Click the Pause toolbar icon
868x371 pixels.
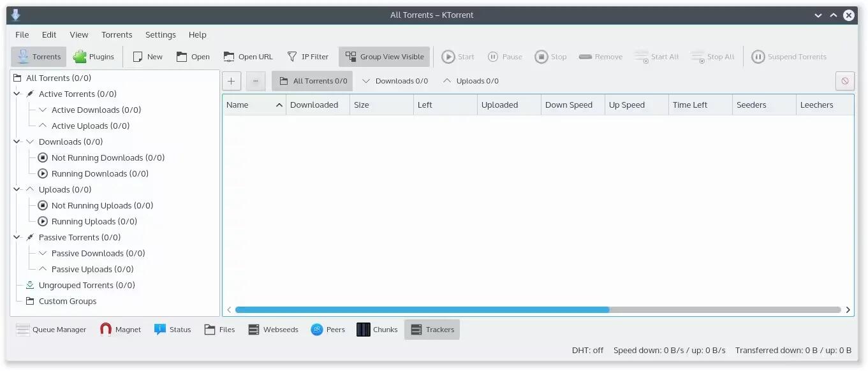point(493,57)
